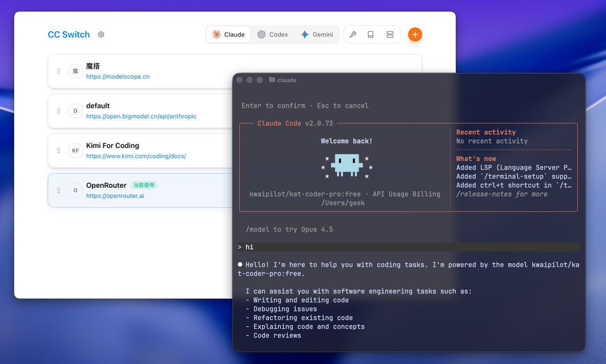
Task: Open the settings gear beside CC Switch title
Action: (x=101, y=34)
